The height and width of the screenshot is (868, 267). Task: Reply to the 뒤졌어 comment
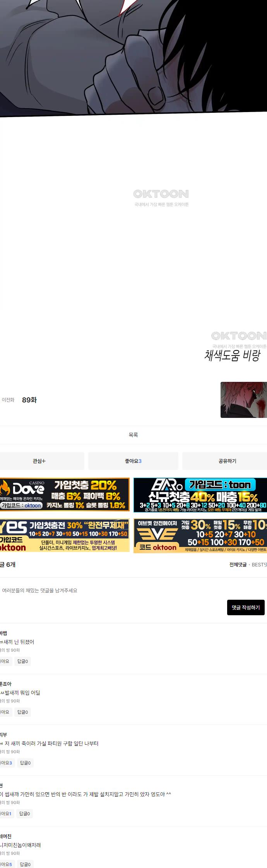point(22,661)
